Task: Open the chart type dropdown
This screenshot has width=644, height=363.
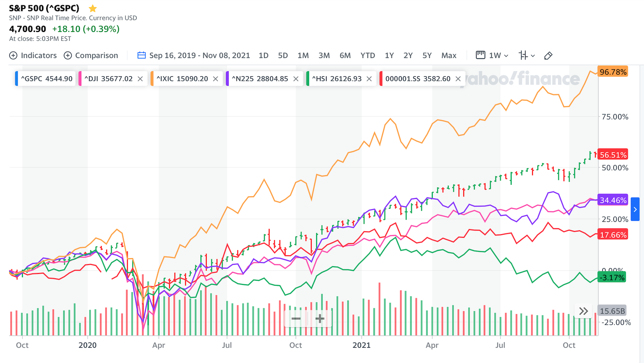Action: [527, 56]
